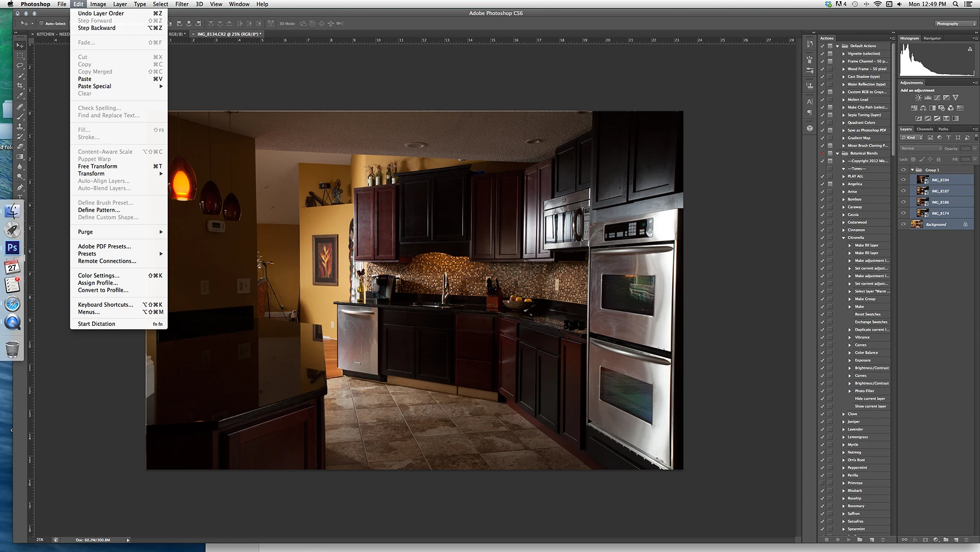Select the Rectangular Marquee tool

click(20, 56)
